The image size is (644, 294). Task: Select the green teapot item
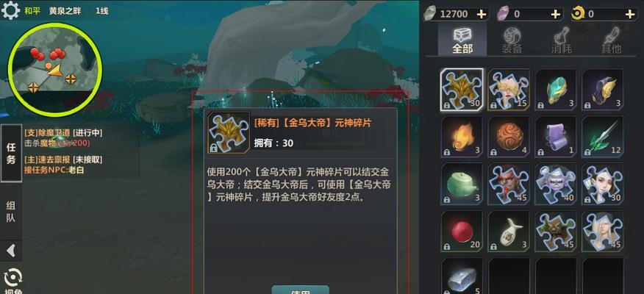point(462,184)
